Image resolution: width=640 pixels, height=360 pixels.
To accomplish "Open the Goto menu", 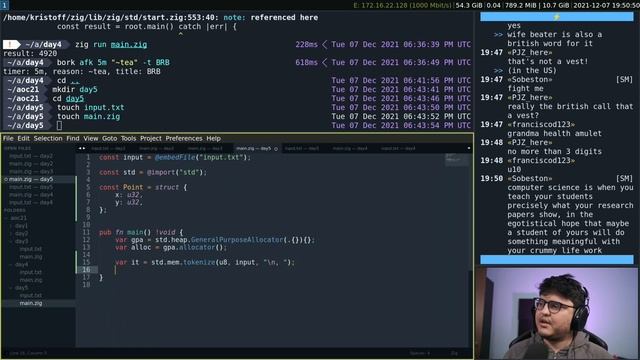I will (x=109, y=138).
